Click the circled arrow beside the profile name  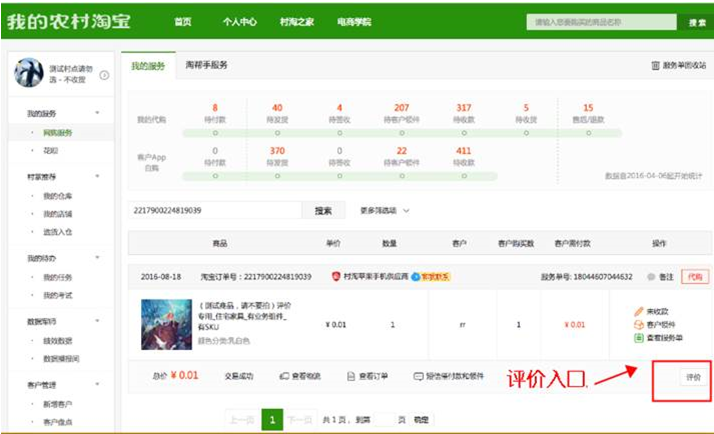(x=104, y=75)
